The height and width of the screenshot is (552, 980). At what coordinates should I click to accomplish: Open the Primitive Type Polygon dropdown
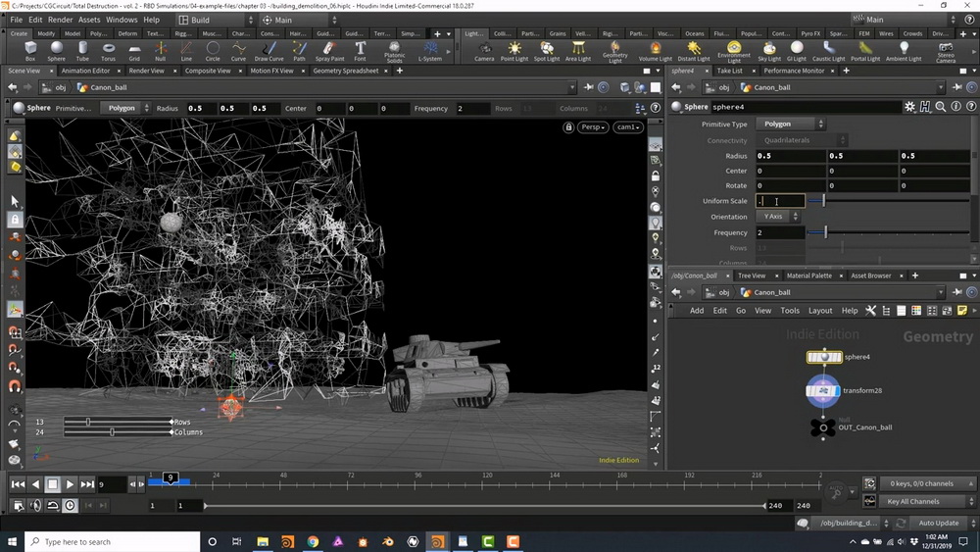click(791, 124)
